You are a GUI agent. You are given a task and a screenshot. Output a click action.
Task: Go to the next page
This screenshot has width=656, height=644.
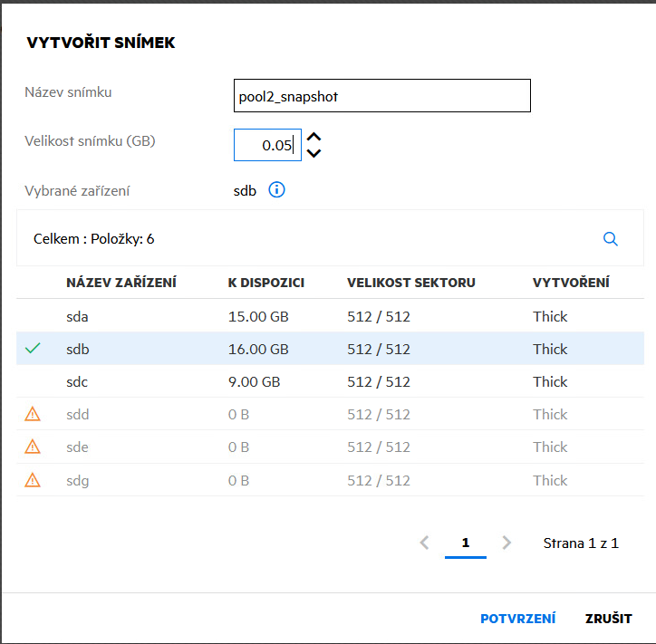(506, 543)
